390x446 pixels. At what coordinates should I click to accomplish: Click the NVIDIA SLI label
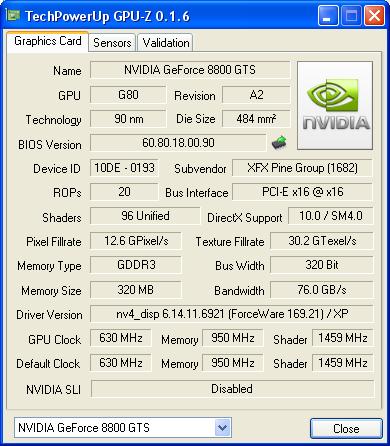pyautogui.click(x=53, y=389)
